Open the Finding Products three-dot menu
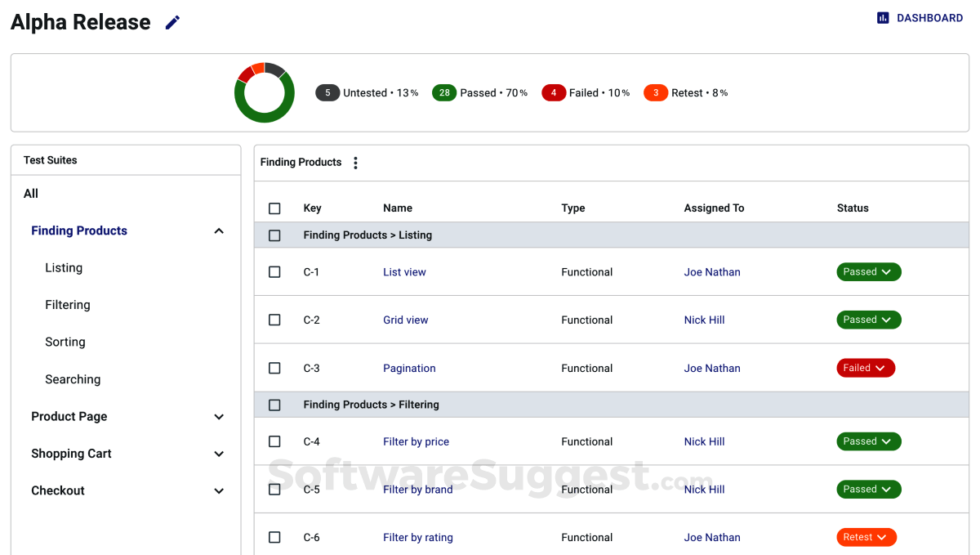980x555 pixels. pyautogui.click(x=355, y=162)
